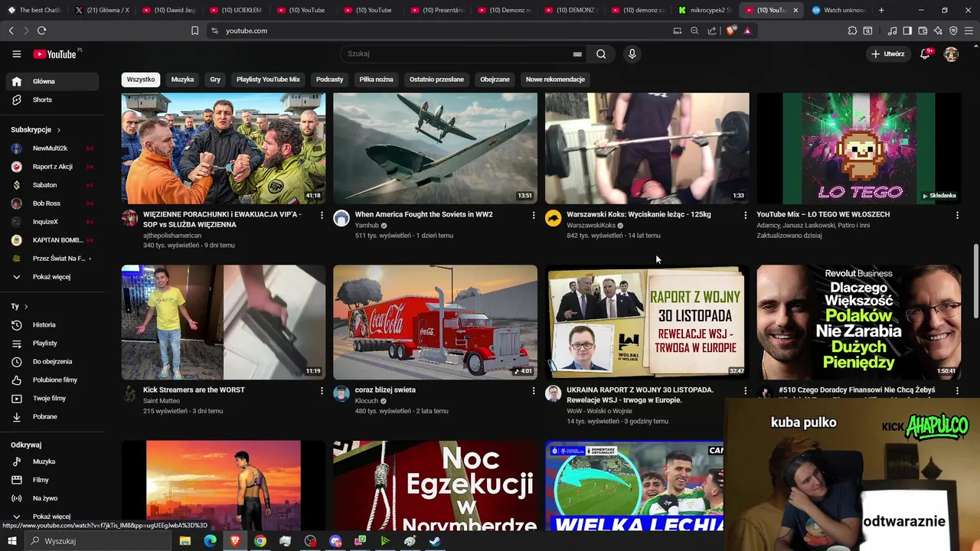Open the Brave Shields lion icon
980x551 pixels.
pos(730,31)
